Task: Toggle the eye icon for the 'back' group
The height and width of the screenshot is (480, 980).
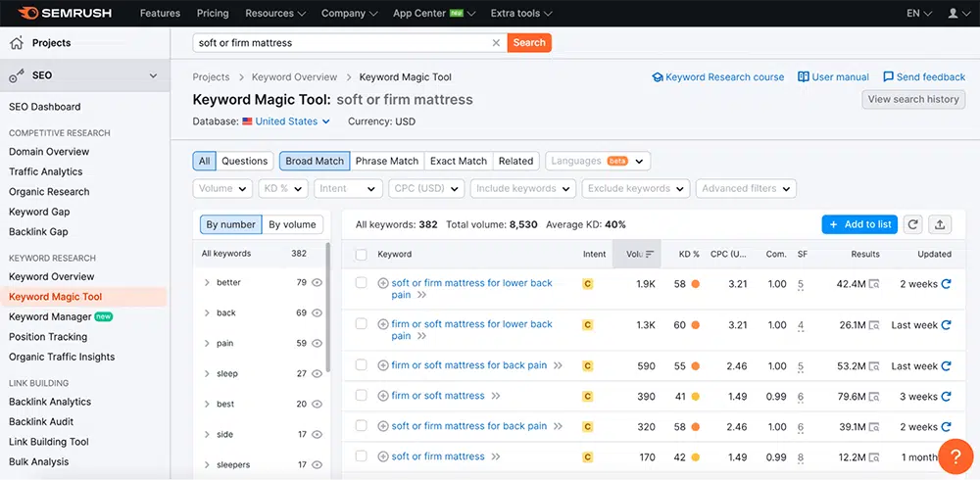Action: point(317,313)
